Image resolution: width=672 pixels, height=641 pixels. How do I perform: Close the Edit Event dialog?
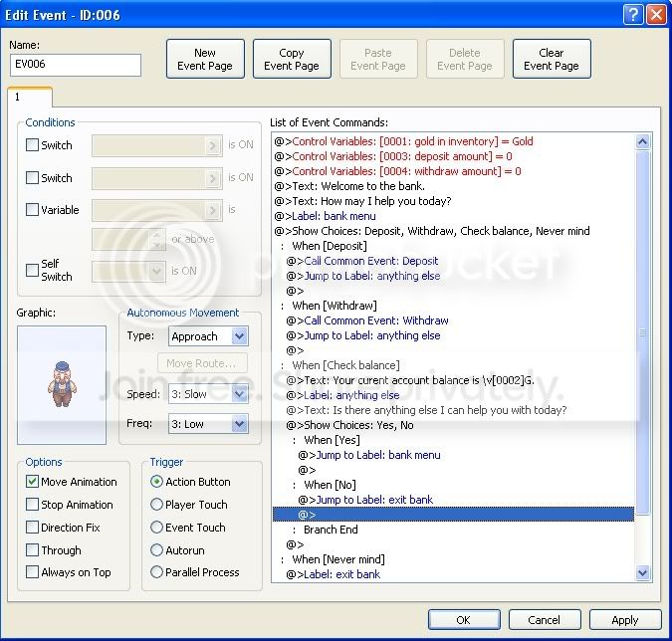656,14
